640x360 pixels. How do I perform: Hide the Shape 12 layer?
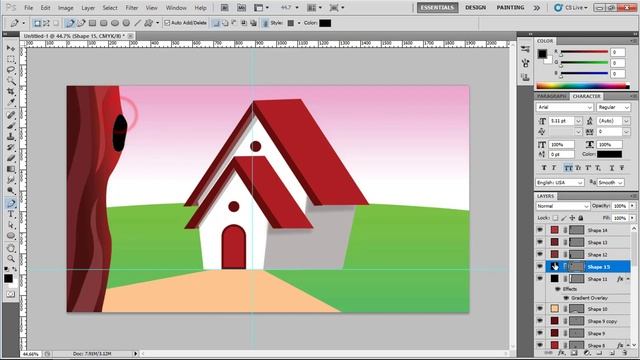(540, 255)
